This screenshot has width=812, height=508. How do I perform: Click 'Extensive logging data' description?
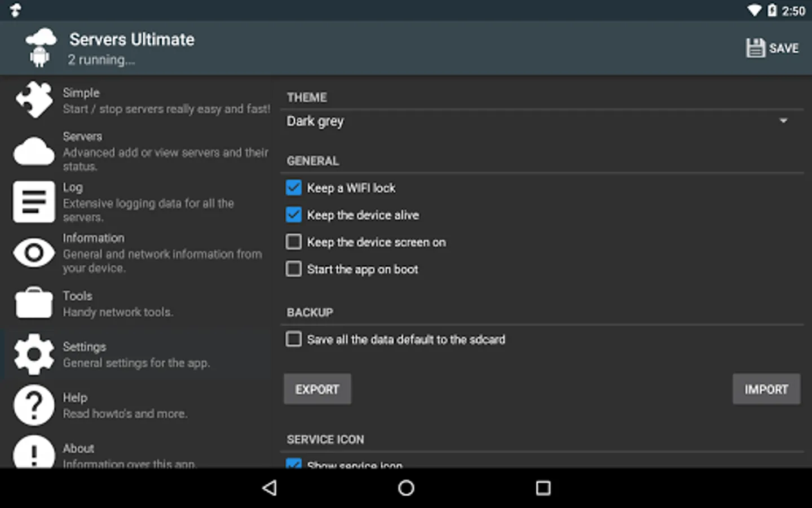(148, 210)
